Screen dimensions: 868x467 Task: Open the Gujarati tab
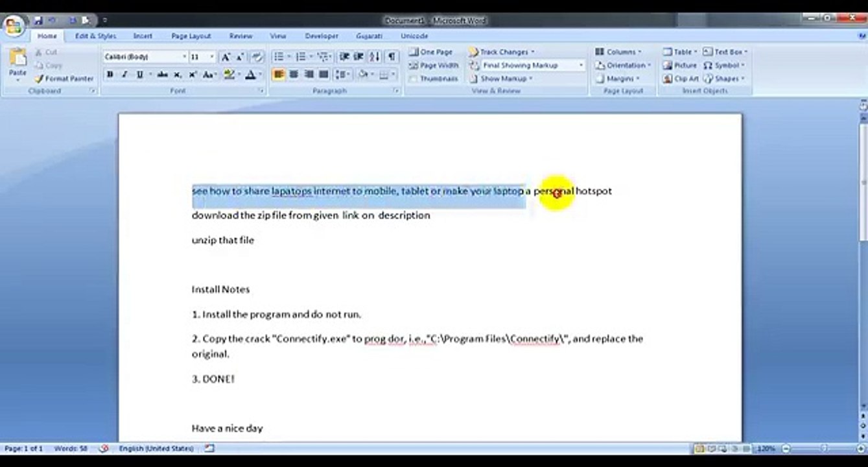[369, 36]
